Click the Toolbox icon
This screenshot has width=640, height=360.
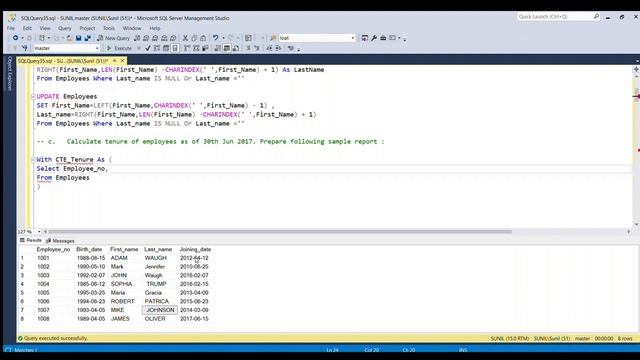click(383, 38)
